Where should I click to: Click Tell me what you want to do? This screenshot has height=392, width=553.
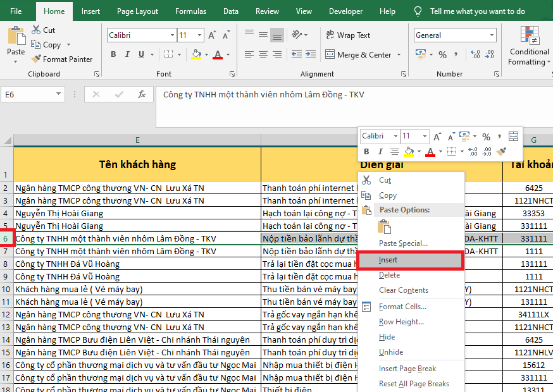coord(477,11)
